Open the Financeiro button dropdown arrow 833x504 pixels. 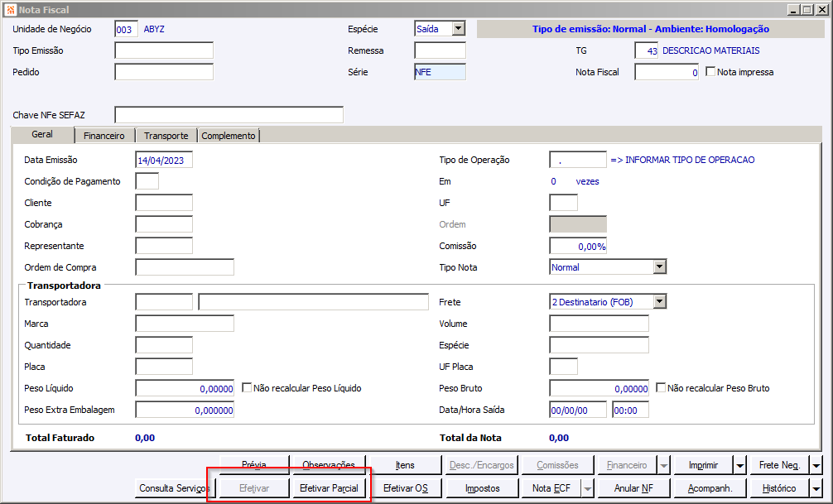pos(663,465)
